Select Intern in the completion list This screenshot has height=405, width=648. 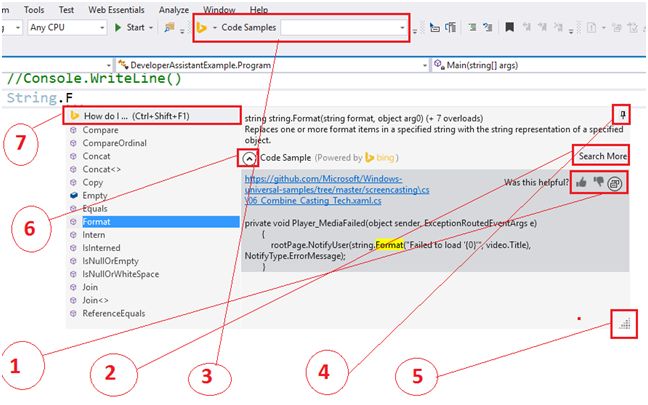[94, 235]
